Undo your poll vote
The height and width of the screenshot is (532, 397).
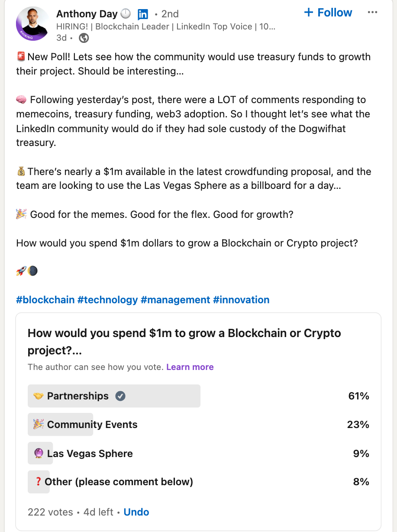(136, 512)
